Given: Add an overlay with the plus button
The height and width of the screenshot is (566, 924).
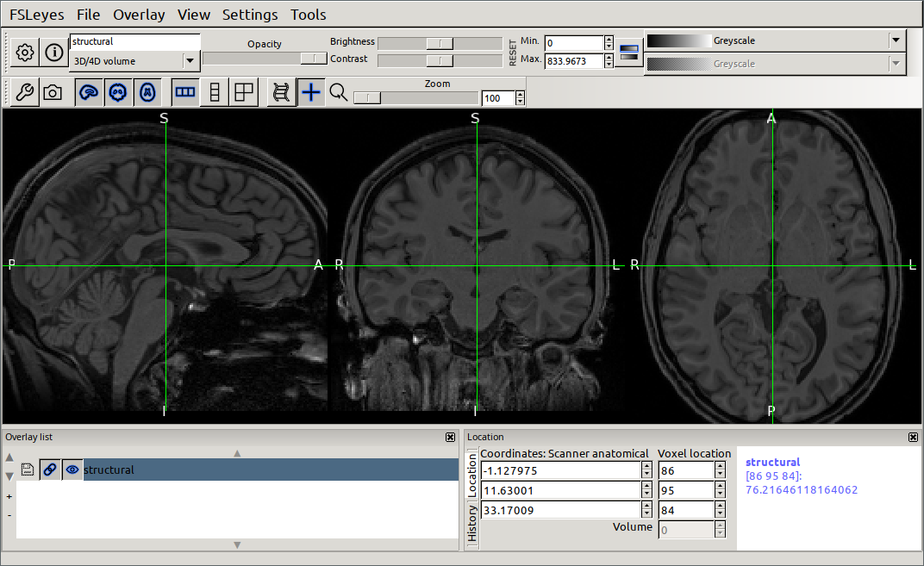Looking at the screenshot, I should (x=9, y=496).
